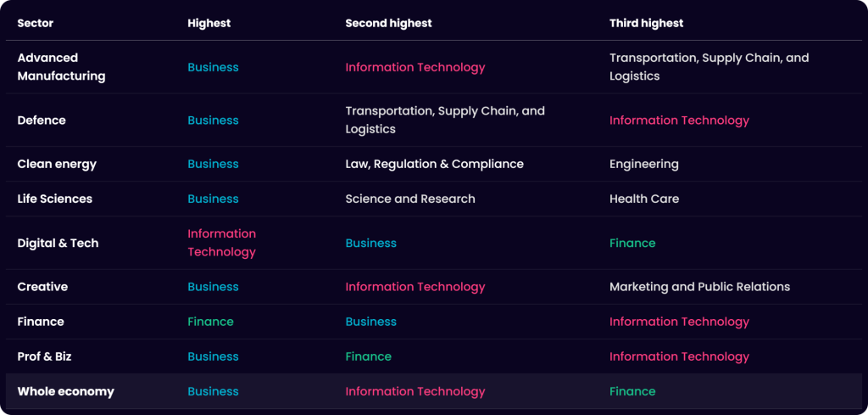Click Marketing and Public Relations cell
The height and width of the screenshot is (415, 868).
point(699,287)
